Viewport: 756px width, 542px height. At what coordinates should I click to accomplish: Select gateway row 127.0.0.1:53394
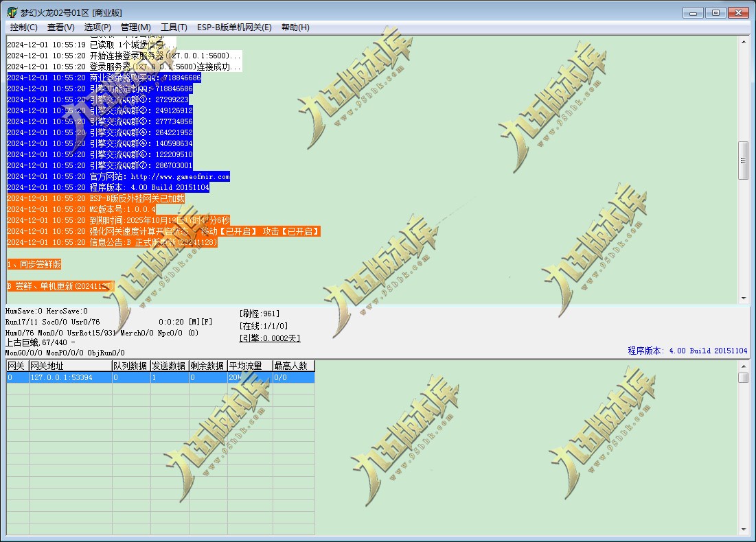pos(161,377)
